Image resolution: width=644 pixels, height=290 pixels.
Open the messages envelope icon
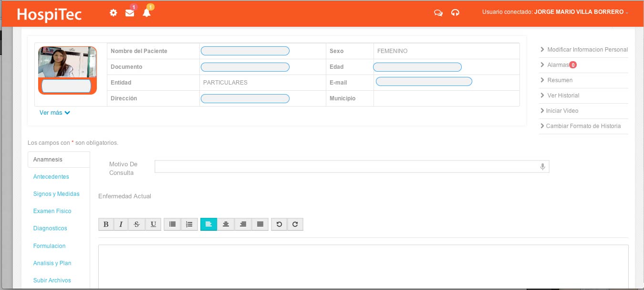coord(130,13)
